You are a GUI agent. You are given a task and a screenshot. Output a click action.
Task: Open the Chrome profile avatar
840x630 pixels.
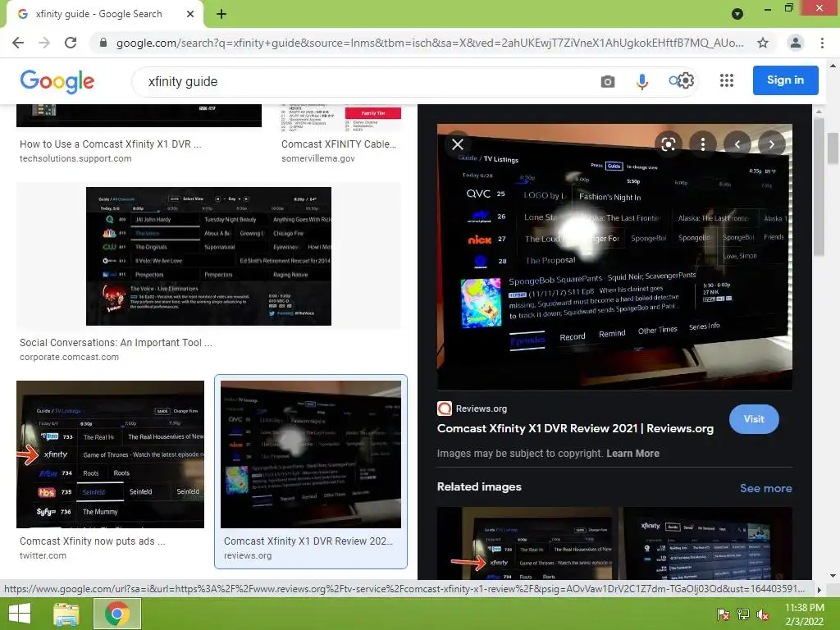click(x=796, y=43)
